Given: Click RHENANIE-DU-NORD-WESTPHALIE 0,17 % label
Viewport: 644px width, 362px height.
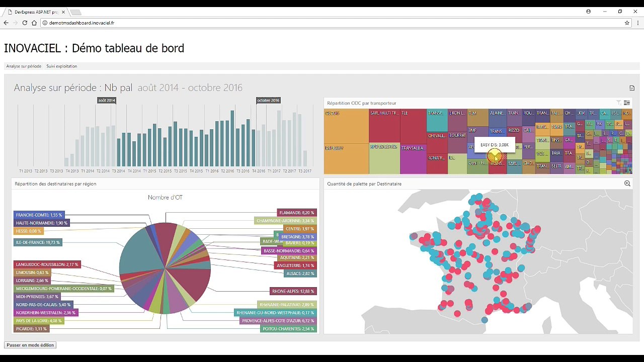Looking at the screenshot, I should coord(275,313).
